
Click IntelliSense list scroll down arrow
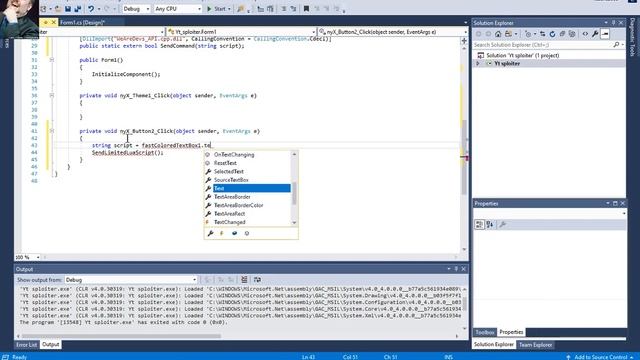click(x=294, y=222)
